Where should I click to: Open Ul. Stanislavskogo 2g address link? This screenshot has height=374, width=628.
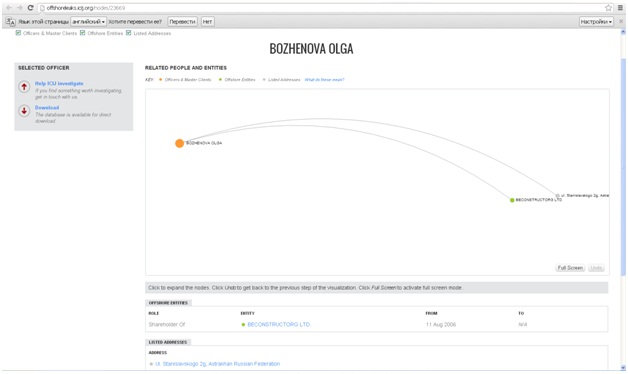(x=217, y=364)
